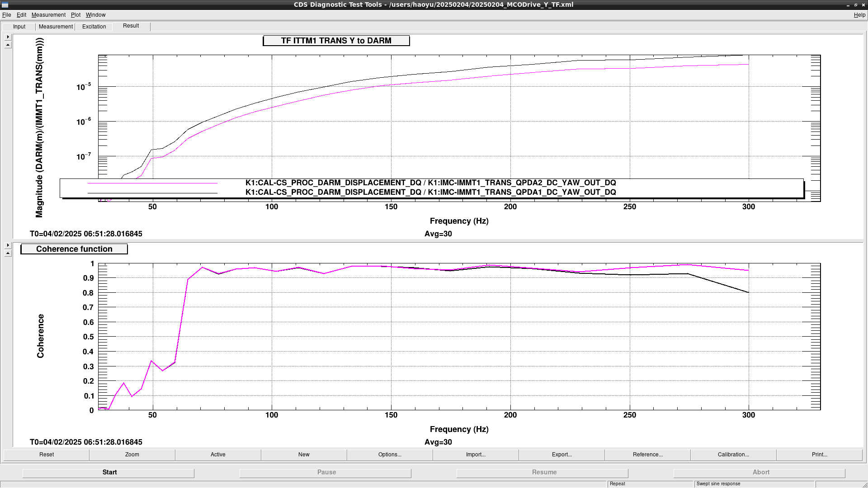Minimize the CDS Diagnostic Test Tools window
This screenshot has height=488, width=868.
pos(848,5)
